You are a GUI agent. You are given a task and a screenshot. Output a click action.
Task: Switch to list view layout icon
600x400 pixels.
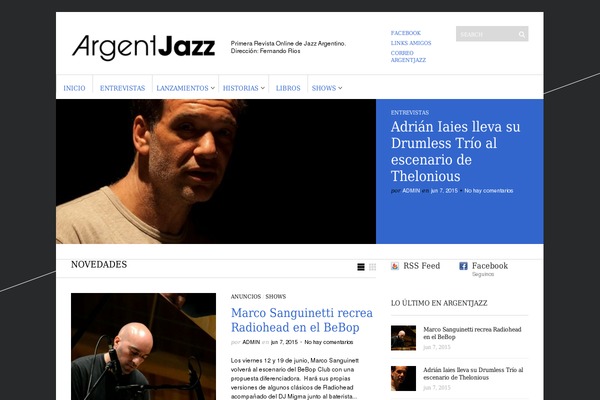pyautogui.click(x=361, y=267)
